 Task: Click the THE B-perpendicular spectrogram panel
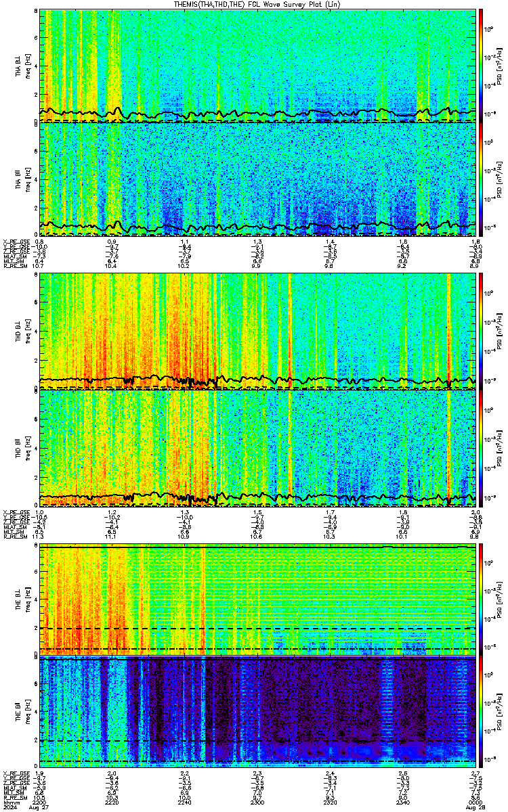coord(257,599)
